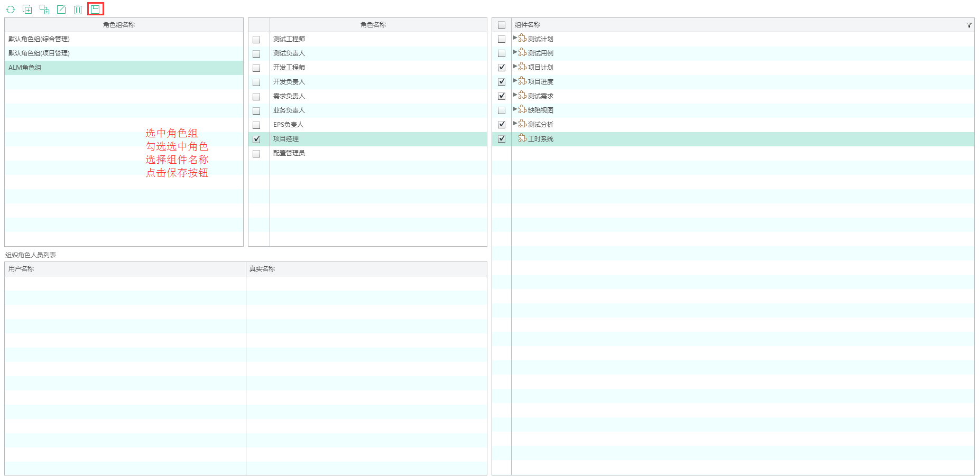Click the save floppy disk icon
980x476 pixels.
pyautogui.click(x=95, y=9)
